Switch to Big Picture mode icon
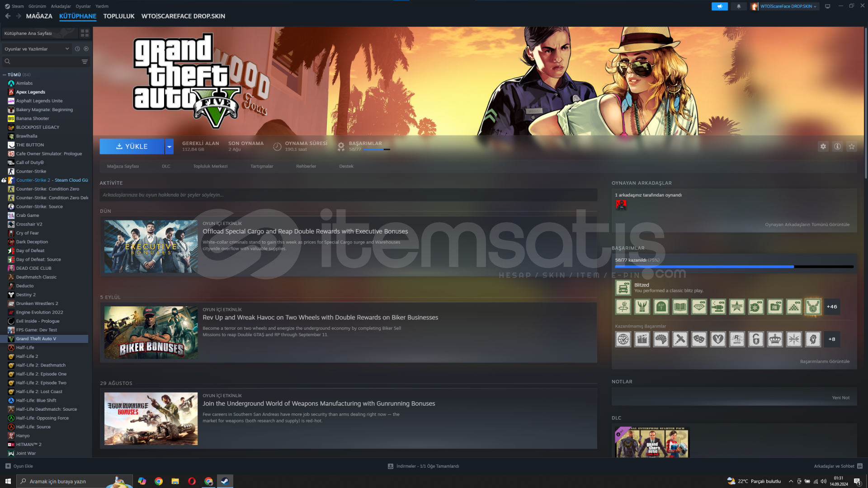 [828, 6]
